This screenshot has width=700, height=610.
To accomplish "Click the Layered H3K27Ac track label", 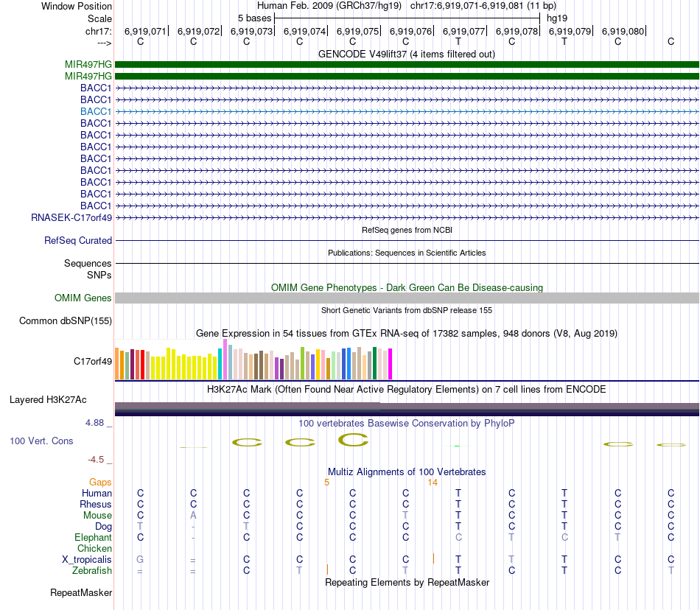I will pyautogui.click(x=48, y=400).
